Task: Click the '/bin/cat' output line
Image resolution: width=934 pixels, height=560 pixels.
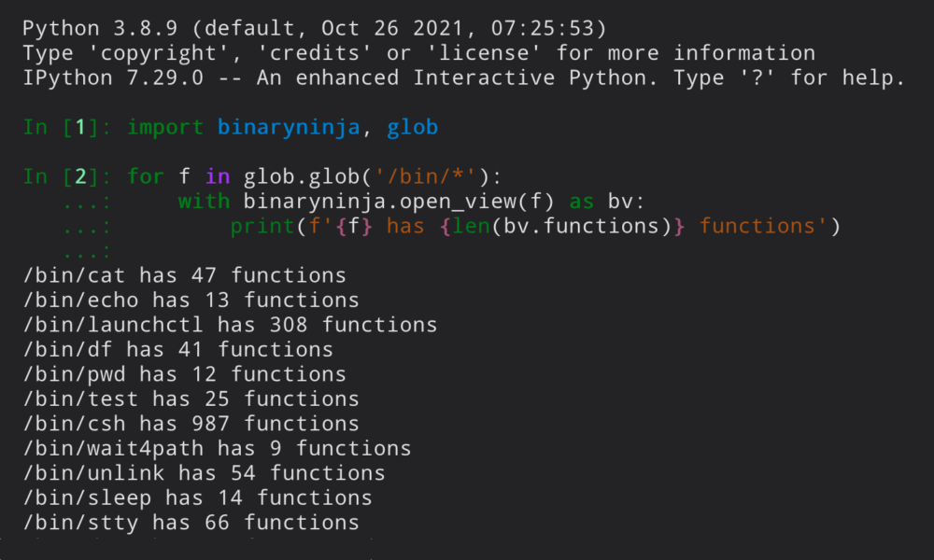Action: point(185,275)
